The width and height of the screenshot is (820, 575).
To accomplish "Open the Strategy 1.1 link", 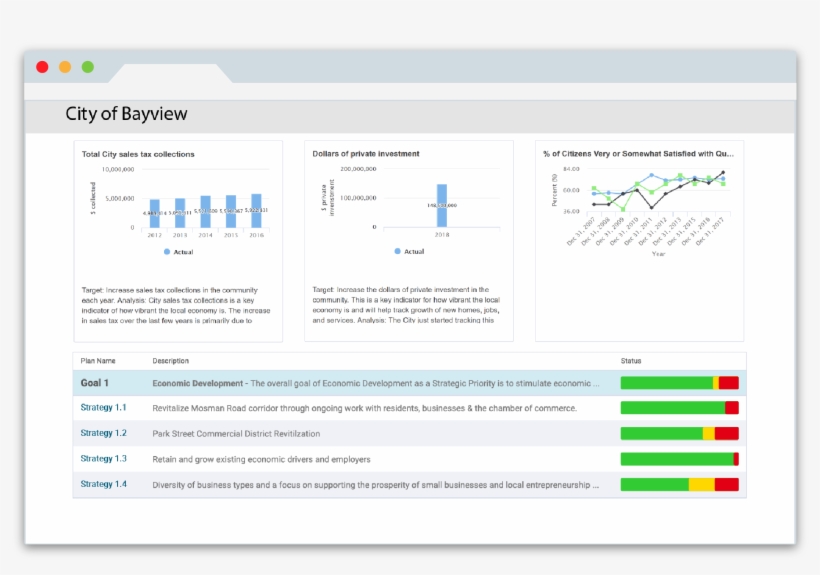I will [x=103, y=408].
